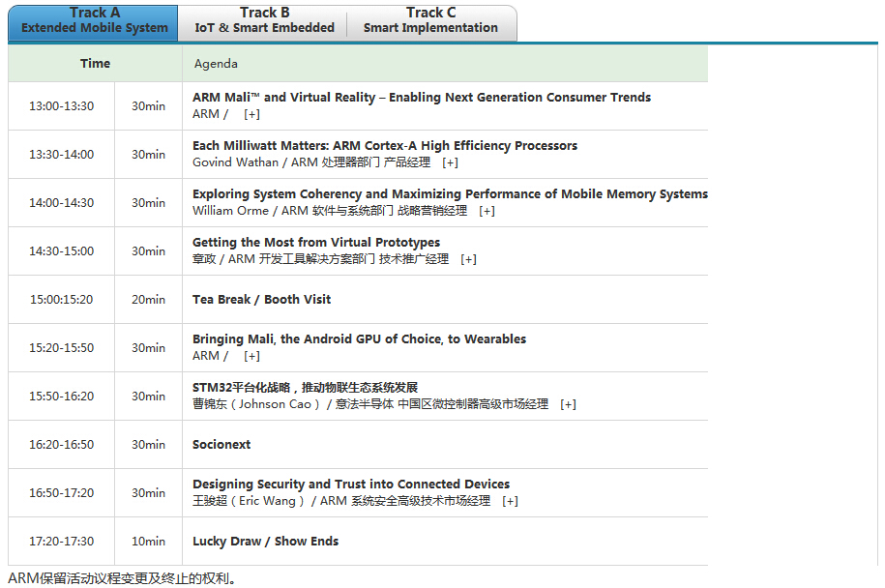Click the Agenda column header
885x588 pixels.
click(216, 64)
